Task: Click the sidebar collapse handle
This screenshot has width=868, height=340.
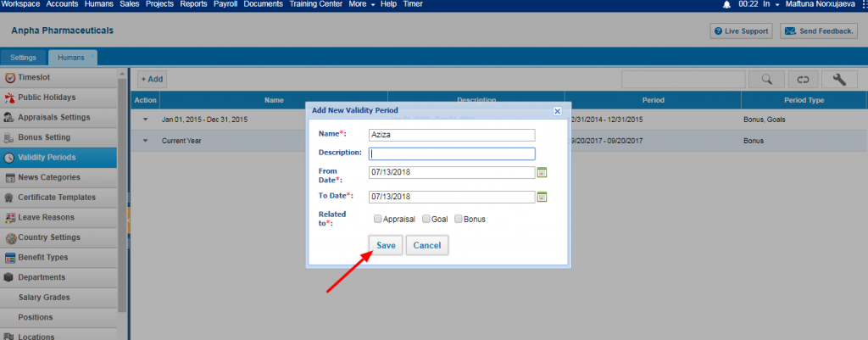Action: (x=129, y=220)
